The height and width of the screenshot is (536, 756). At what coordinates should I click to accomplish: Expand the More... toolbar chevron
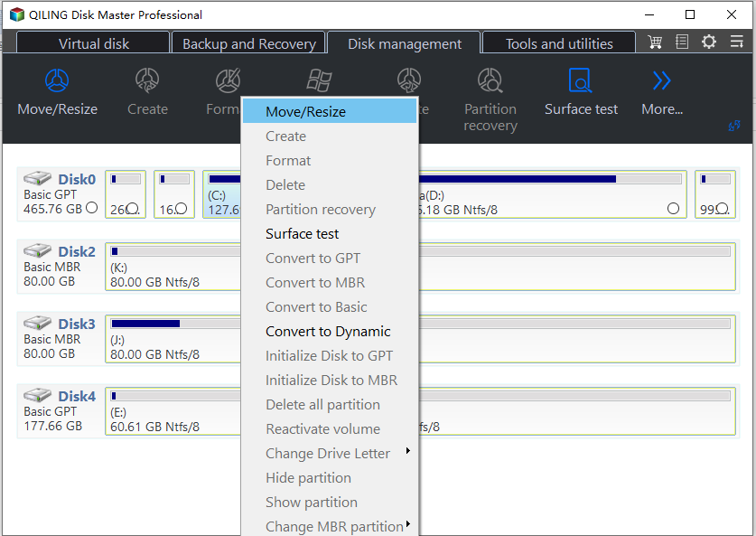661,80
